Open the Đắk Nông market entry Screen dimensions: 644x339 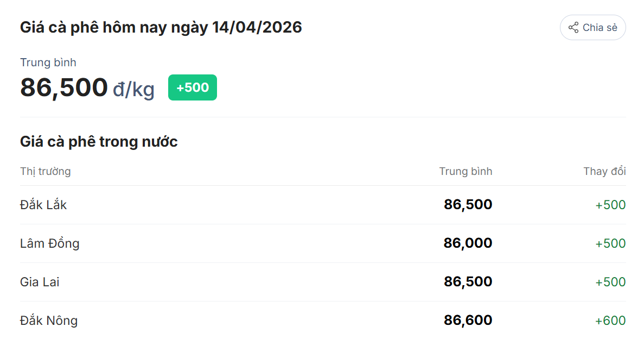tap(49, 321)
